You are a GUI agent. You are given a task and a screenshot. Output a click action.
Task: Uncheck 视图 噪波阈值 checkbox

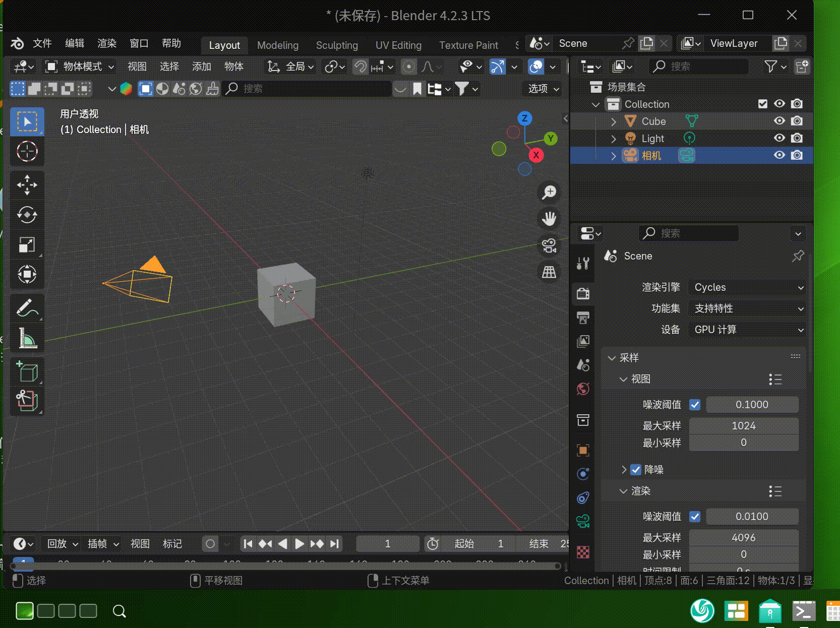695,405
